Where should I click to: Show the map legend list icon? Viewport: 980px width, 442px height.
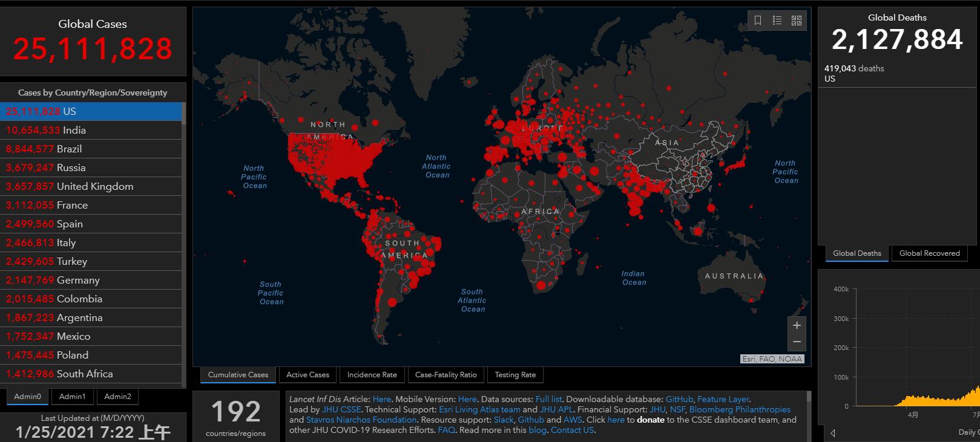777,21
